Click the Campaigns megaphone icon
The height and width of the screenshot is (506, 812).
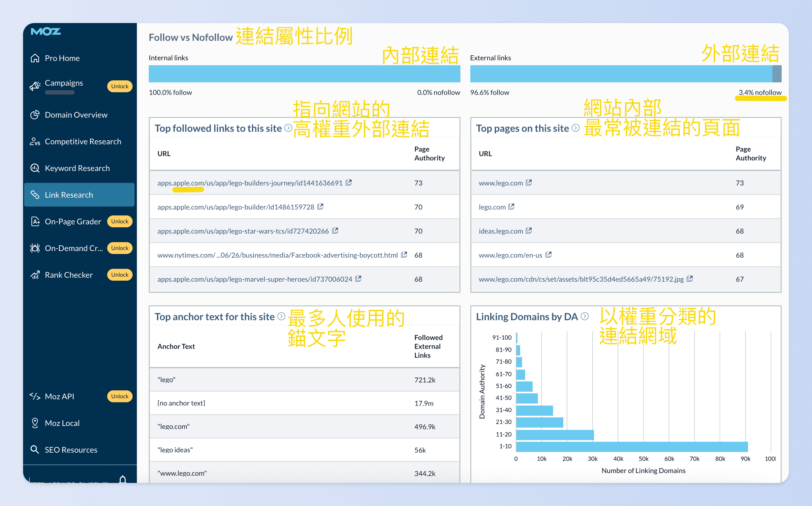(x=36, y=86)
